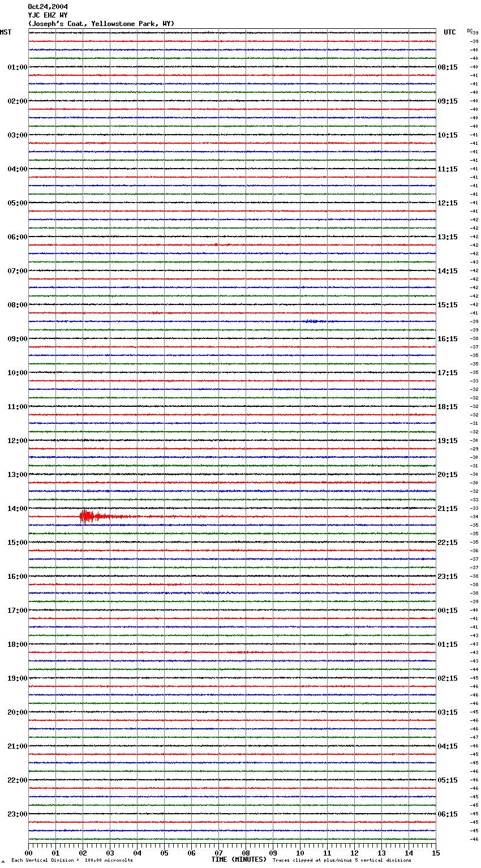
Task: Click the "(Joseph's Coat, Yellowstone Park, WY)" title
Action: [x=101, y=24]
